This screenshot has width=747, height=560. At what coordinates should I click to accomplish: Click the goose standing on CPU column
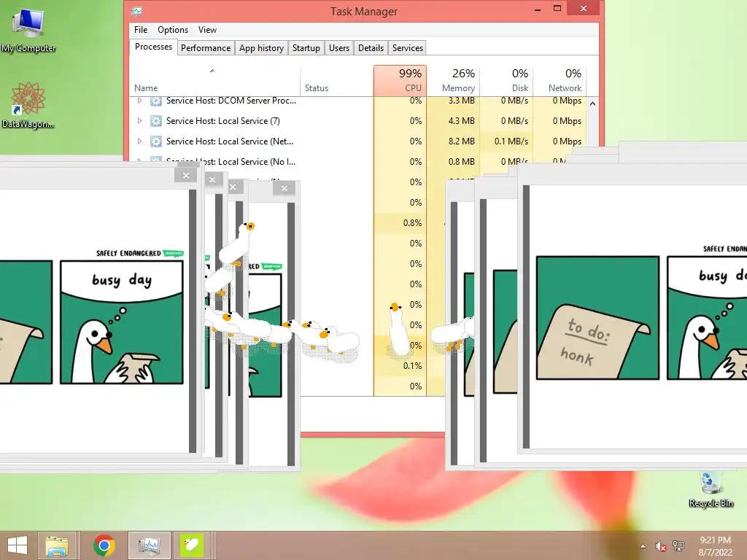pos(399,329)
